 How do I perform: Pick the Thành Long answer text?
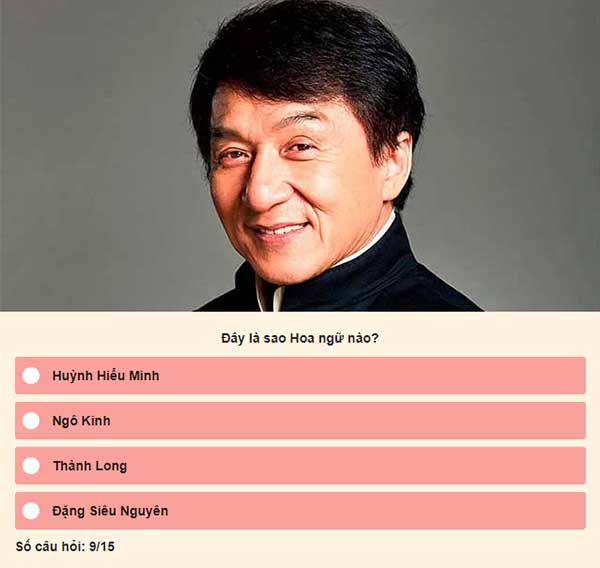pos(90,466)
